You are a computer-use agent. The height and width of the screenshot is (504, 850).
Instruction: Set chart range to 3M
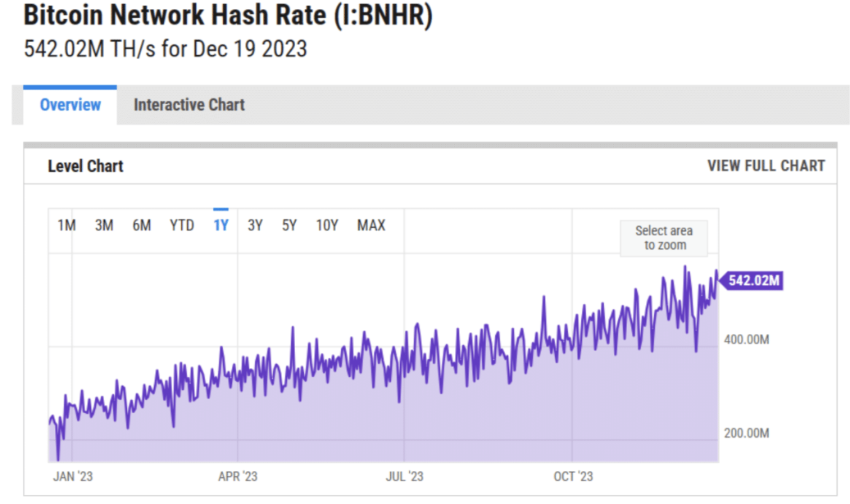[x=104, y=225]
